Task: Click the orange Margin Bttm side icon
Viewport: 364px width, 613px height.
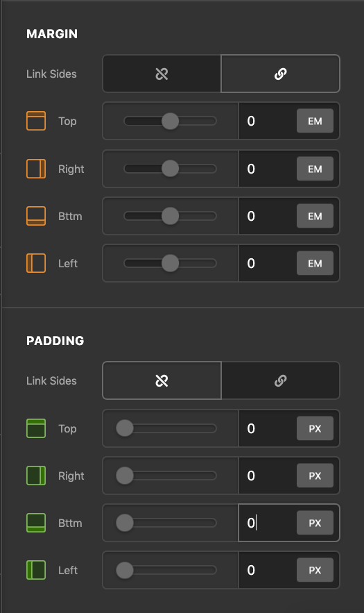Action: click(x=36, y=216)
